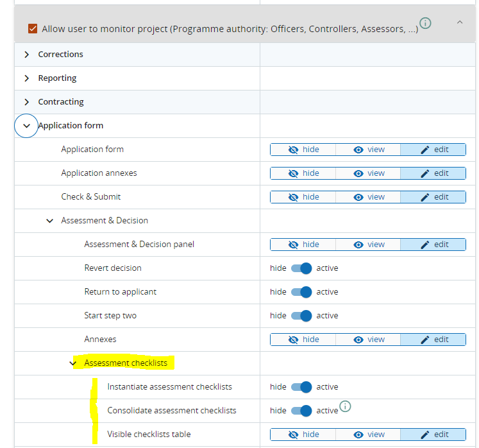Set Annexes row to edit
This screenshot has width=479, height=448.
(x=433, y=340)
